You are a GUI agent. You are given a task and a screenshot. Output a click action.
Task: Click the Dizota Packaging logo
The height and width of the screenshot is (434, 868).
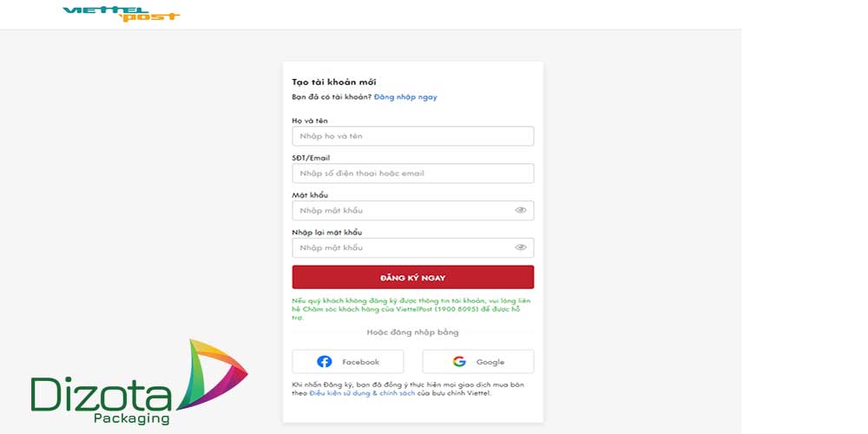coord(139,382)
